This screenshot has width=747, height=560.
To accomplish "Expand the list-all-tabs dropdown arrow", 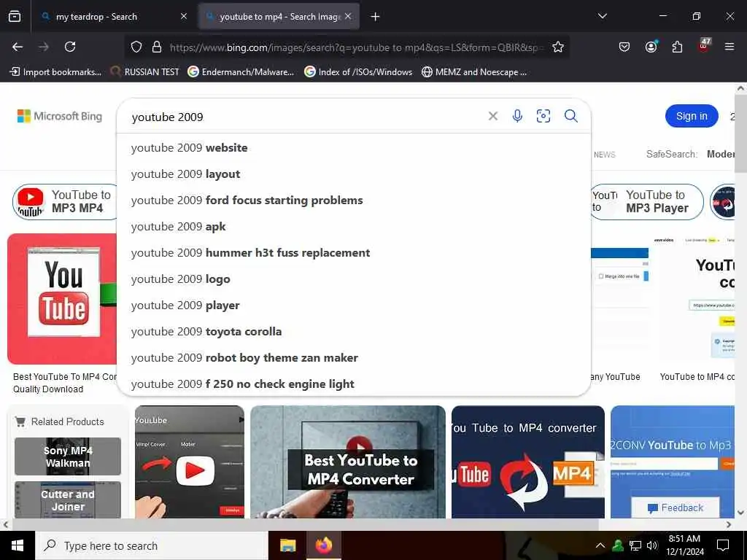I will 602,16.
